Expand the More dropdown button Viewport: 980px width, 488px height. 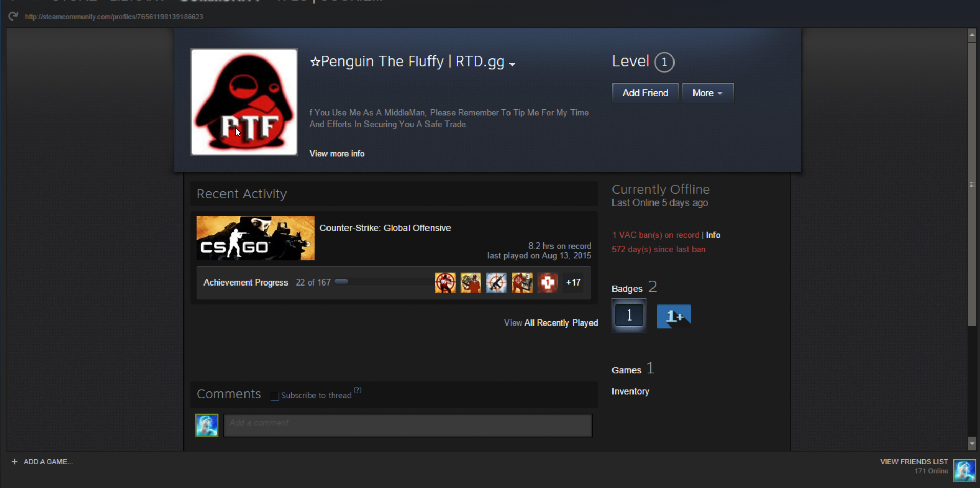707,93
